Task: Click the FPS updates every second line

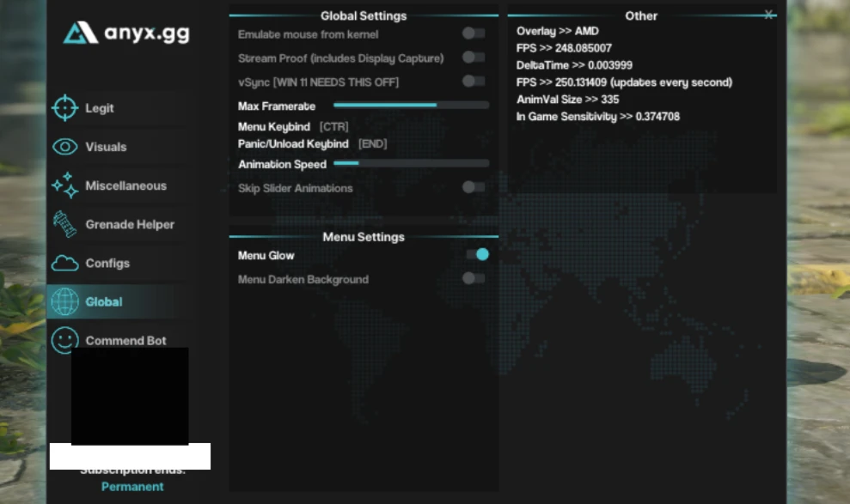Action: coord(624,82)
